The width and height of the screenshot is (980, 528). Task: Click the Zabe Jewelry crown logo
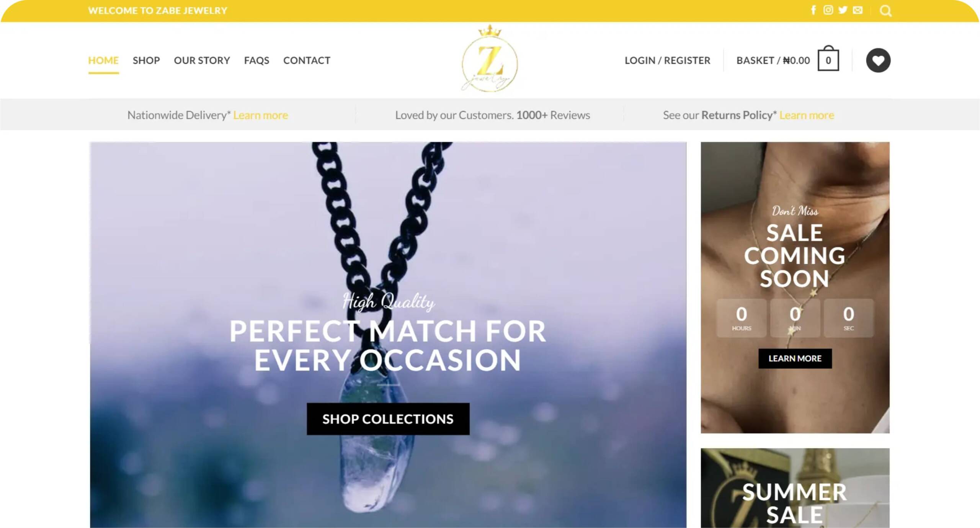[490, 59]
